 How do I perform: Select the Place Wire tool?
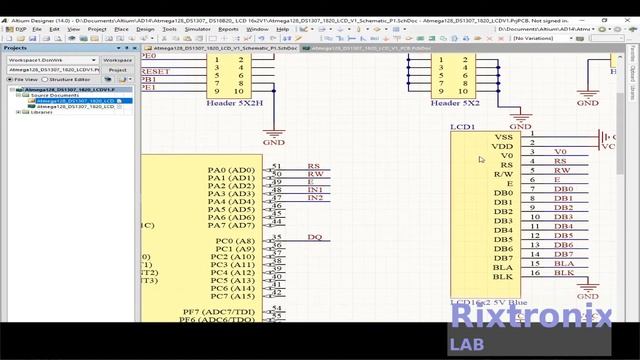(329, 38)
